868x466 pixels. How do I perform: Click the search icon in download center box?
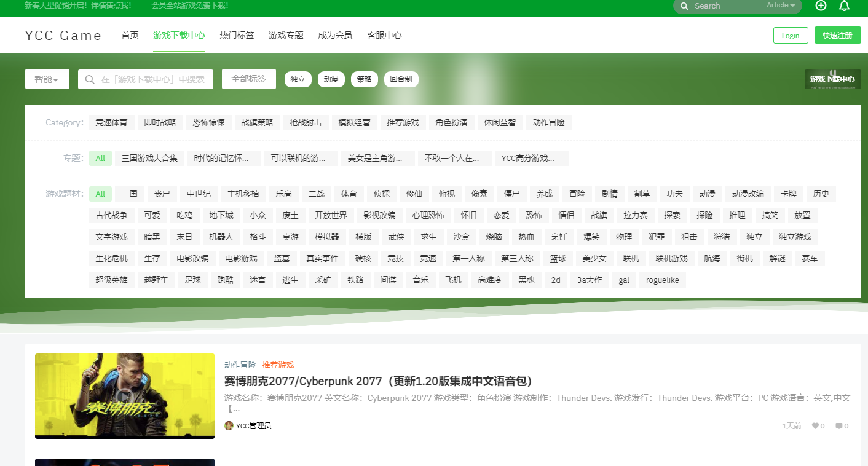pyautogui.click(x=90, y=79)
